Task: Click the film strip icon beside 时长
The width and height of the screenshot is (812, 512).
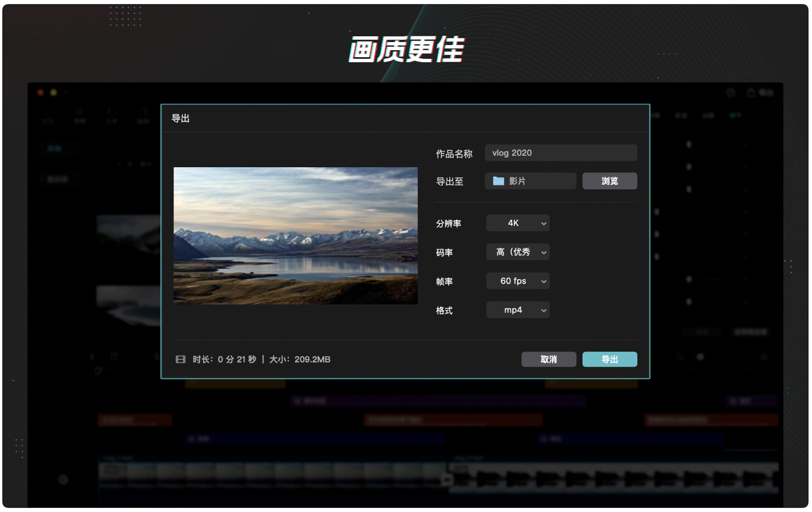Action: click(181, 359)
